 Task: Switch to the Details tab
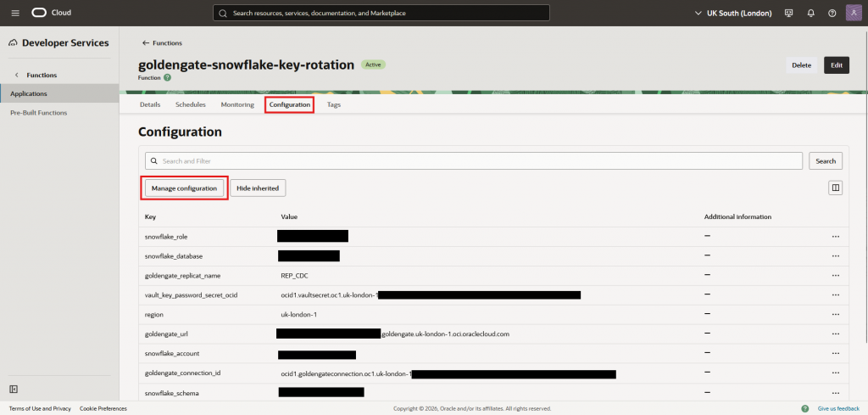click(x=150, y=104)
